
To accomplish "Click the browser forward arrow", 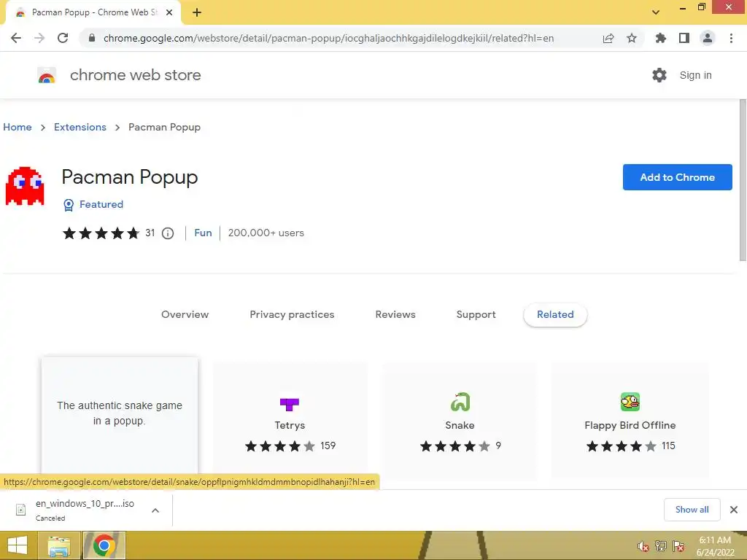I will coord(39,38).
